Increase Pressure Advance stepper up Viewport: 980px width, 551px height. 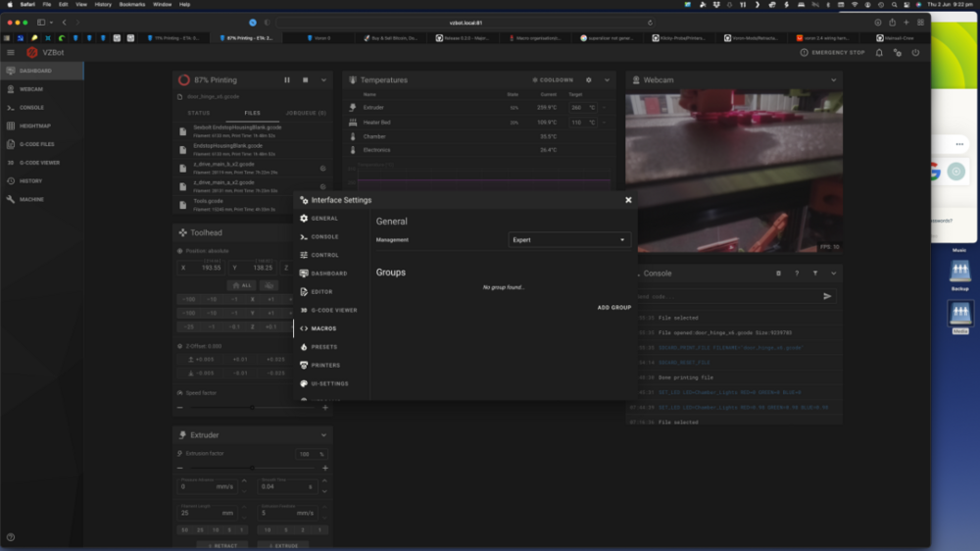click(244, 481)
